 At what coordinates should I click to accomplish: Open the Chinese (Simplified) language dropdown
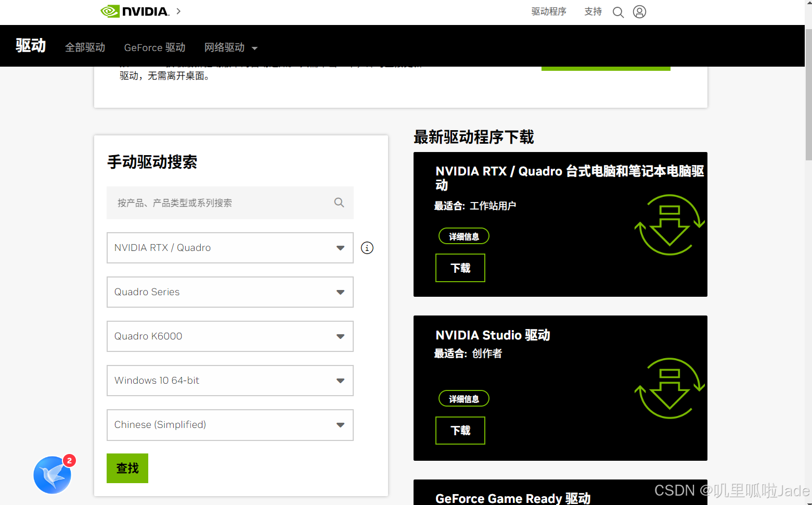pos(230,425)
